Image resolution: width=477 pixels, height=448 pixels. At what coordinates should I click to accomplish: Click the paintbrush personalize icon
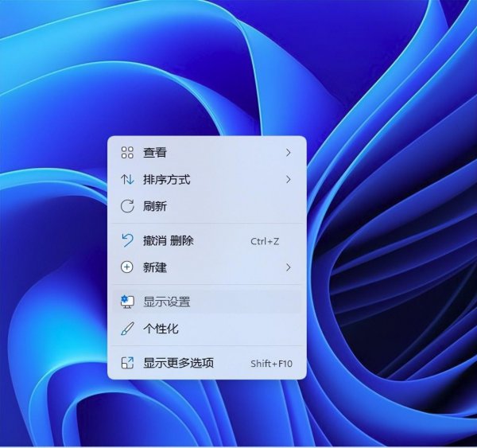pos(127,329)
